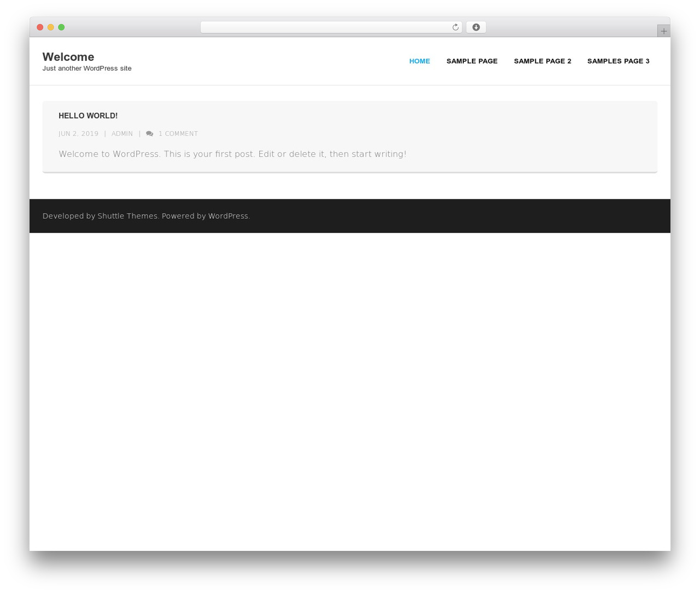Go to Sample Page in navigation

[x=472, y=61]
